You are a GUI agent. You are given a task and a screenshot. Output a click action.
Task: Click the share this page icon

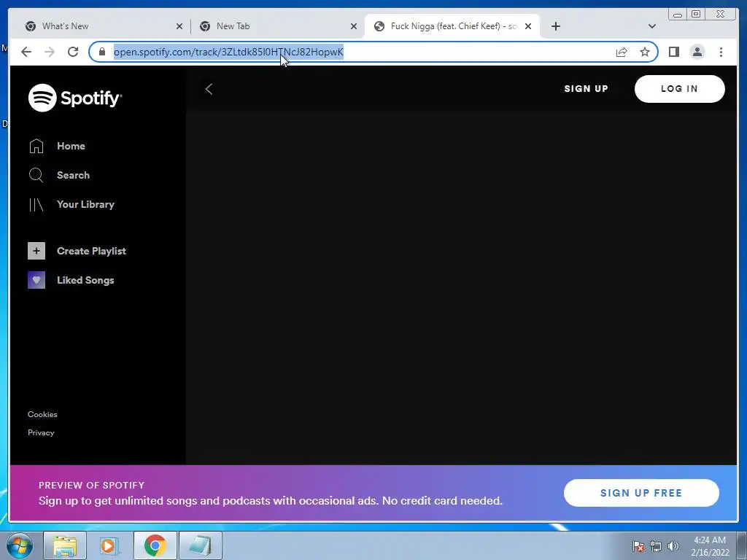point(622,52)
